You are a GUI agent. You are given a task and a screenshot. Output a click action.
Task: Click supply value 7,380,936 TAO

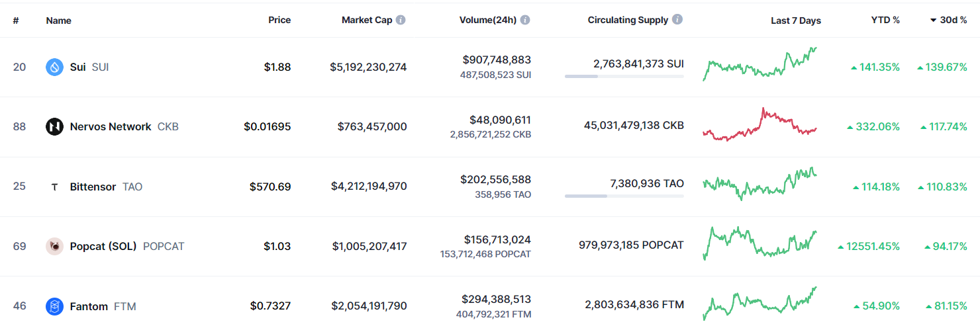coord(647,183)
